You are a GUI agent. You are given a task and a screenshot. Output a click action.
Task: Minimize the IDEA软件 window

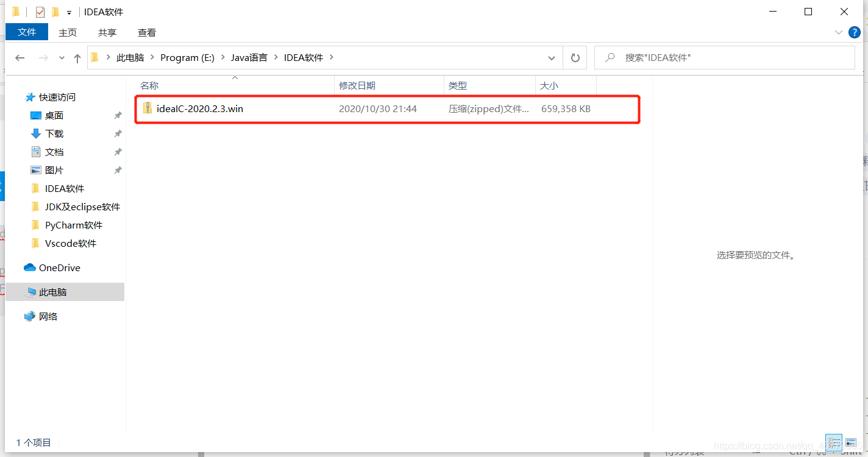tap(773, 12)
